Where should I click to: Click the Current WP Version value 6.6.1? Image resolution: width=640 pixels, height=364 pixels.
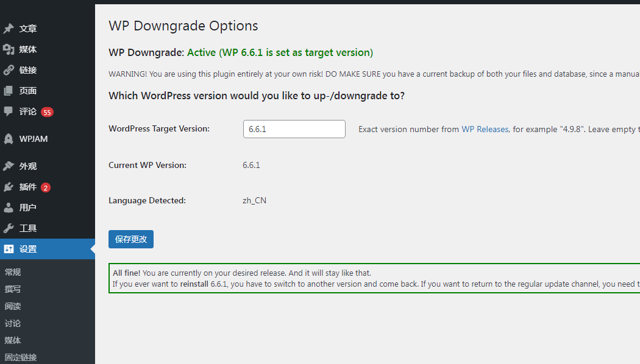pyautogui.click(x=251, y=165)
